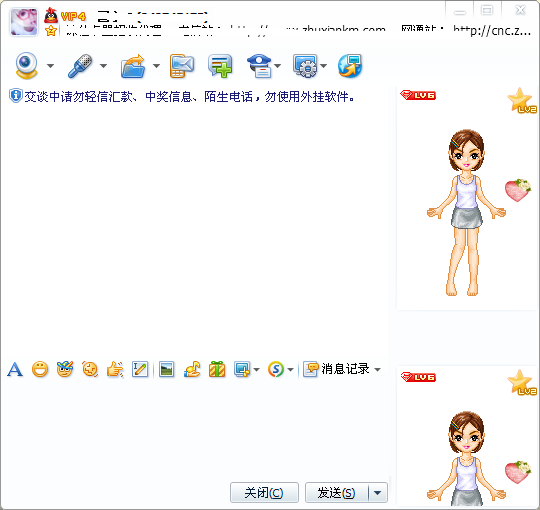This screenshot has width=540, height=510.
Task: Click the send file folder icon
Action: pyautogui.click(x=133, y=66)
